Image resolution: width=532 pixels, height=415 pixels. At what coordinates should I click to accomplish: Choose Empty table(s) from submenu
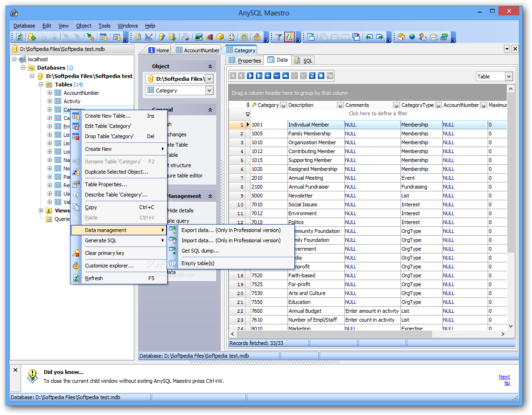tap(231, 263)
